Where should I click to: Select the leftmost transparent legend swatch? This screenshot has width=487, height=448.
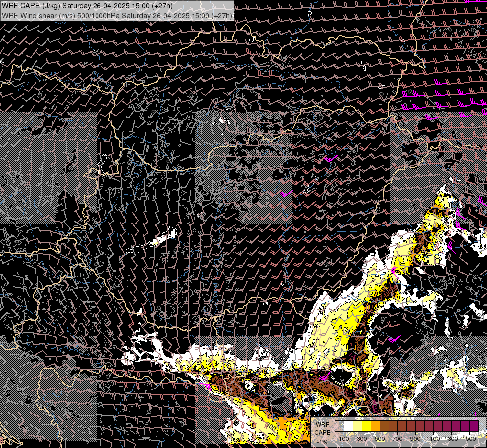click(339, 426)
